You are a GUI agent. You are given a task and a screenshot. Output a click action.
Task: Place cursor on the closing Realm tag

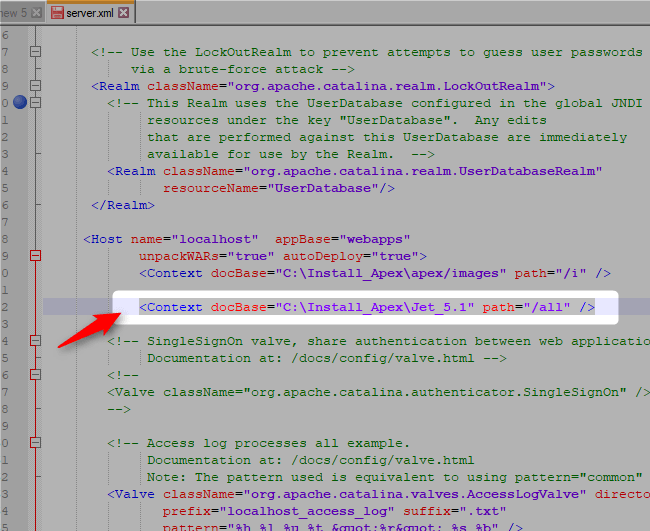pyautogui.click(x=122, y=205)
